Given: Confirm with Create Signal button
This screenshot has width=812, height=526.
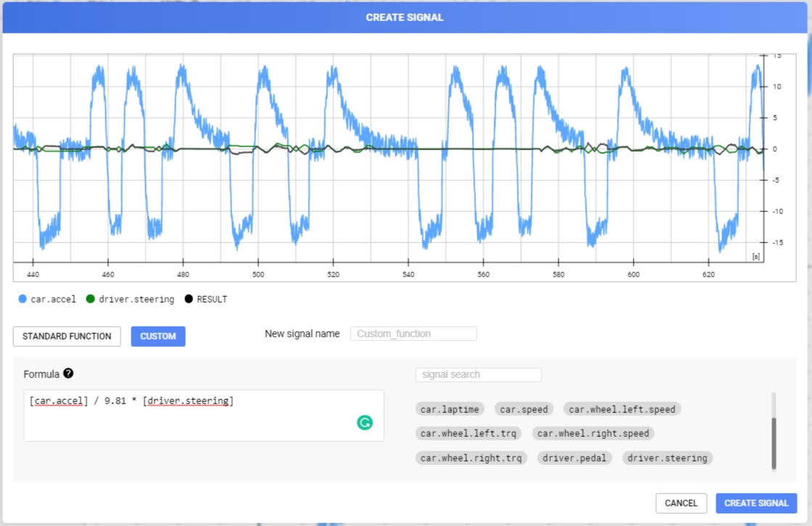Looking at the screenshot, I should [756, 504].
